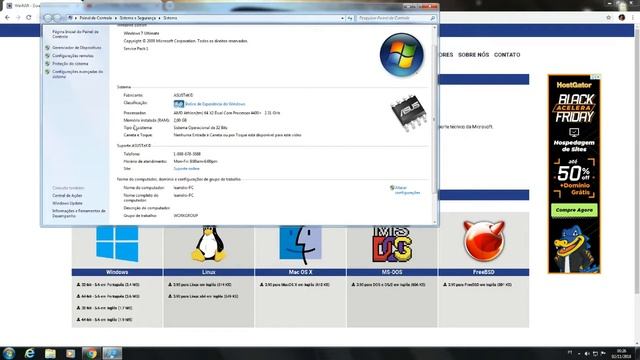Viewport: 640px width, 360px height.
Task: Click the shield icon beside Proteção do sistema
Action: pos(48,64)
